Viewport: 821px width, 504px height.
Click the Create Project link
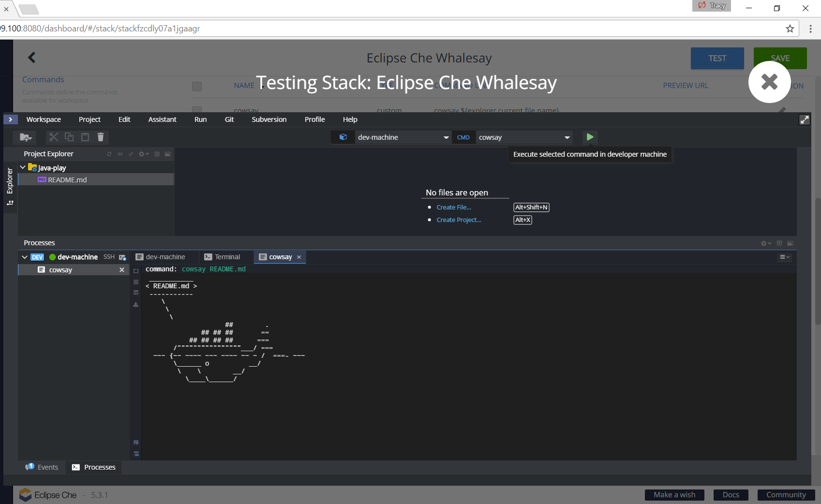click(459, 220)
